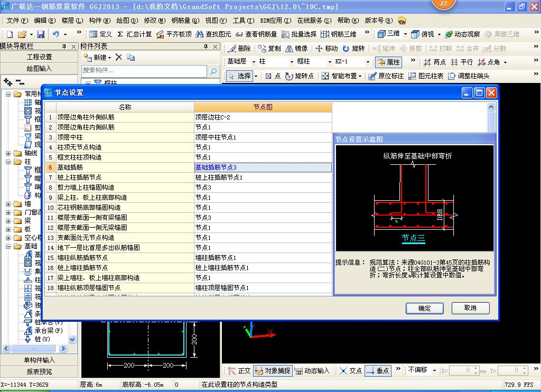Toggle 对象捕捉 object snap

273,371
